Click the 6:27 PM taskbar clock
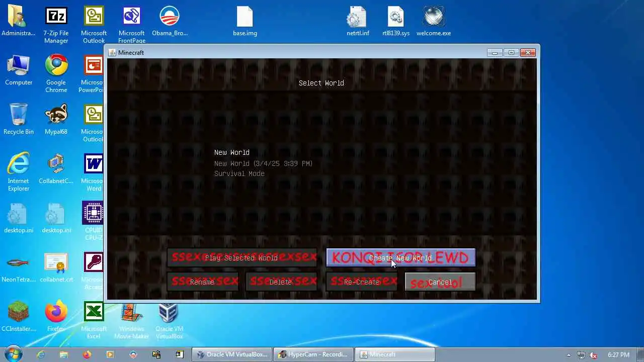 (x=618, y=354)
